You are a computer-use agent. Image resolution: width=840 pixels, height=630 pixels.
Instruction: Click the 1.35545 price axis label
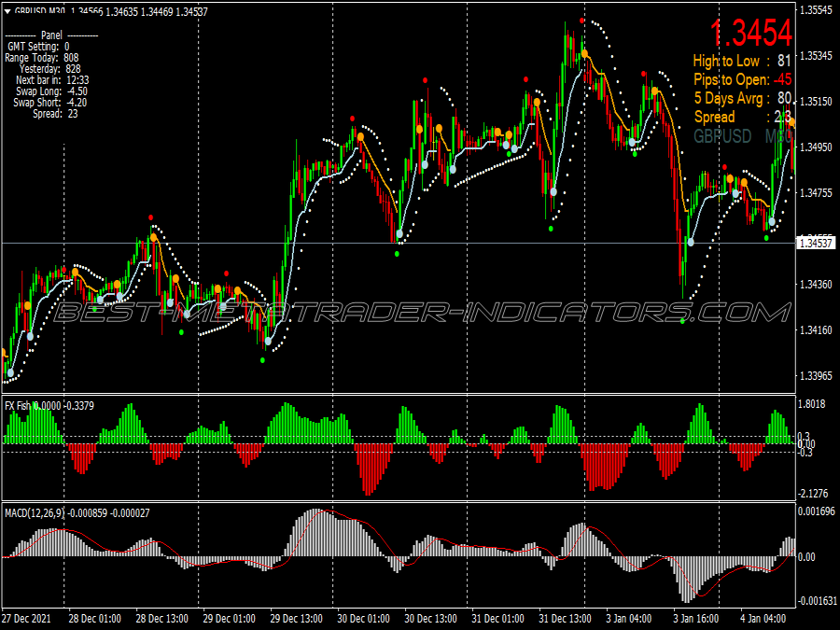point(816,10)
